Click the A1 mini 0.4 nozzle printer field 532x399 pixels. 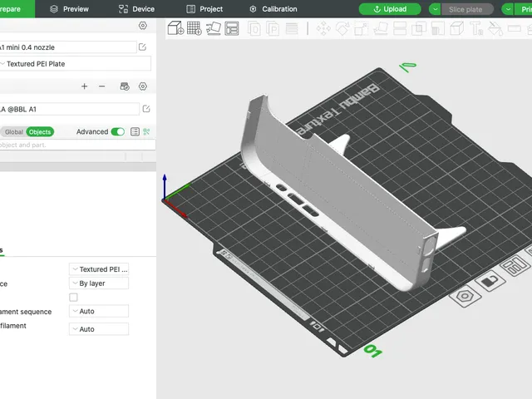pyautogui.click(x=68, y=47)
